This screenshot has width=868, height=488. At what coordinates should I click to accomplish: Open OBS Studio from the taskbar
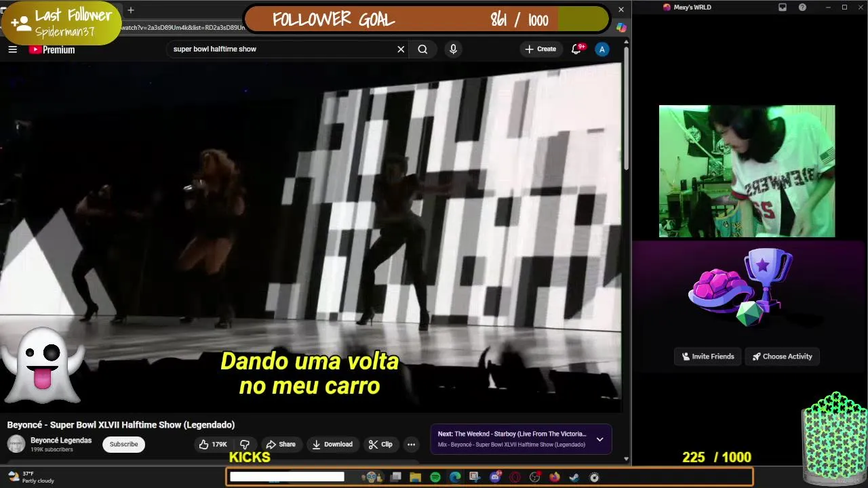(x=535, y=477)
